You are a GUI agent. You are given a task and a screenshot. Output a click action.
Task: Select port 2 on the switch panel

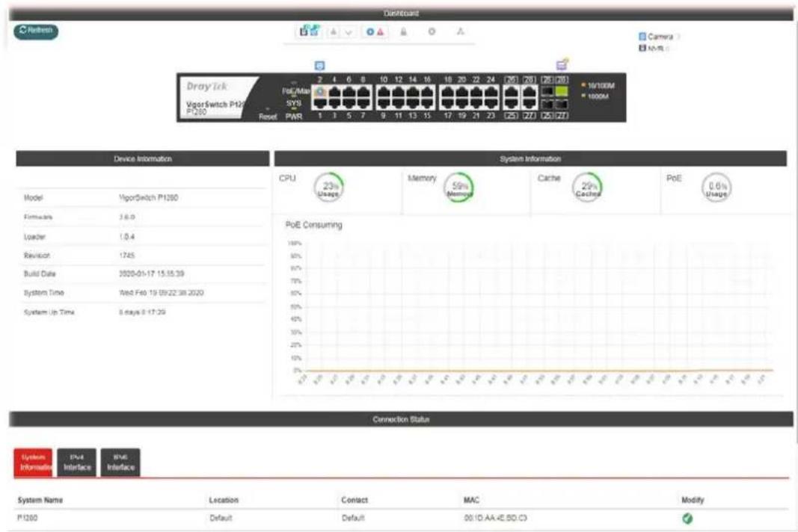(319, 91)
